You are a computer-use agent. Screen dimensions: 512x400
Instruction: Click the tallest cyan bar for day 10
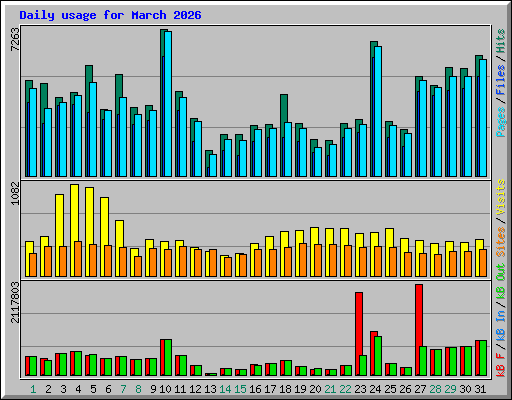pyautogui.click(x=168, y=104)
